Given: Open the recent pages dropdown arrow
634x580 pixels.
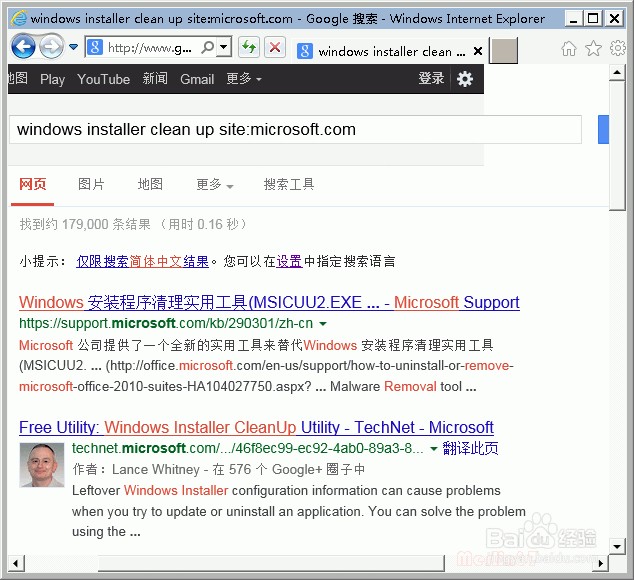Looking at the screenshot, I should coord(74,47).
